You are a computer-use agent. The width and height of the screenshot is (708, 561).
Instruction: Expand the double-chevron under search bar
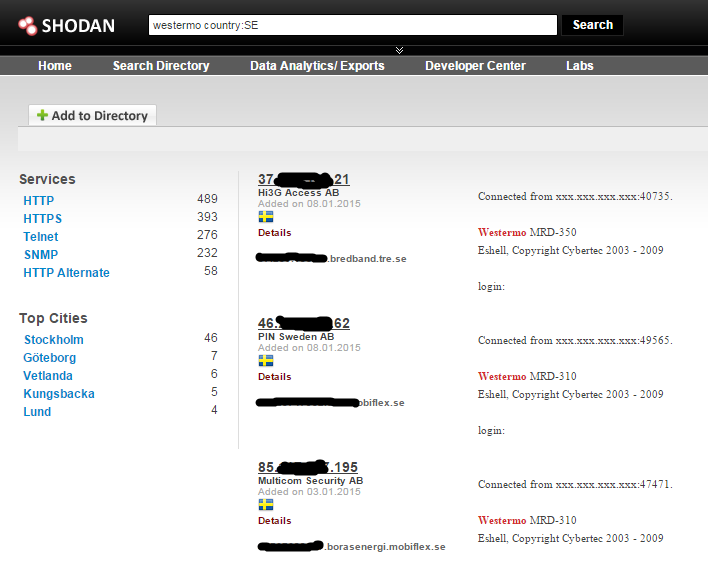pos(399,50)
